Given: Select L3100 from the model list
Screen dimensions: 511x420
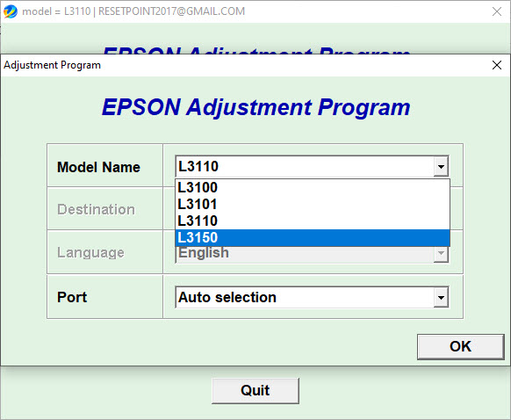Looking at the screenshot, I should coord(313,187).
